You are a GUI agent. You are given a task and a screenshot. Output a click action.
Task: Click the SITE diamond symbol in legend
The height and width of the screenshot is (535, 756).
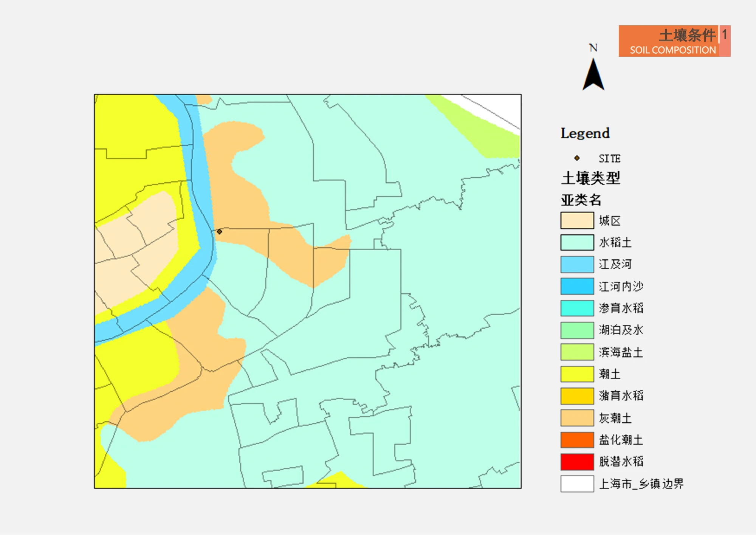(577, 158)
